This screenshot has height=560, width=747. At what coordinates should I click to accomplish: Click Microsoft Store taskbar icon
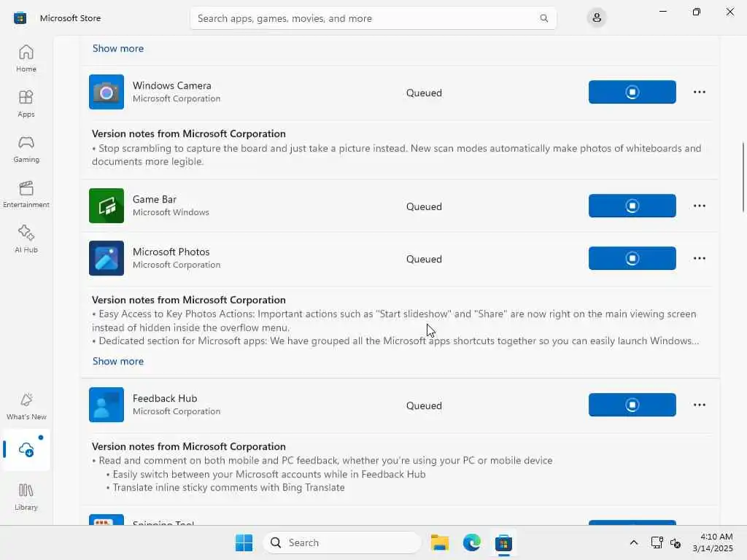click(x=503, y=542)
